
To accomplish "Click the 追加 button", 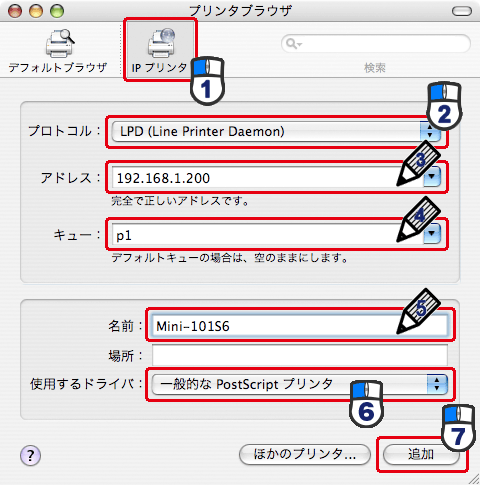I will [x=421, y=454].
